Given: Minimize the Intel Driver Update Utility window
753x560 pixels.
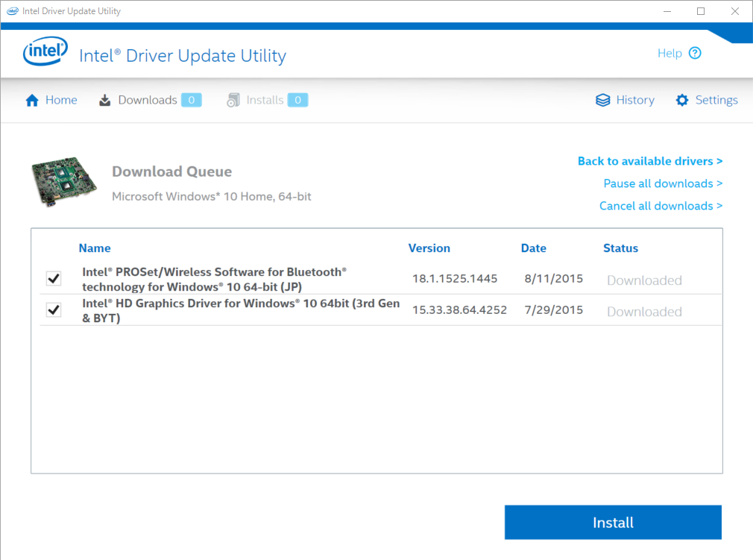Looking at the screenshot, I should [x=667, y=11].
